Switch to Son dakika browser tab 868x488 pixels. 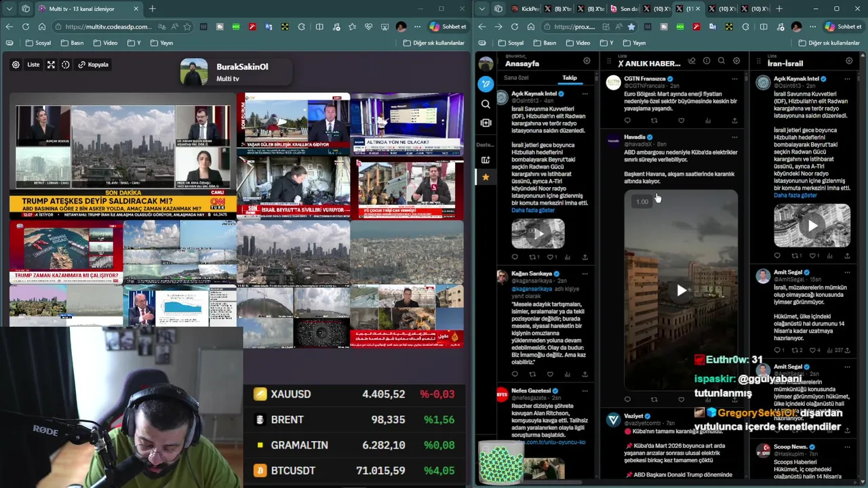pos(624,9)
